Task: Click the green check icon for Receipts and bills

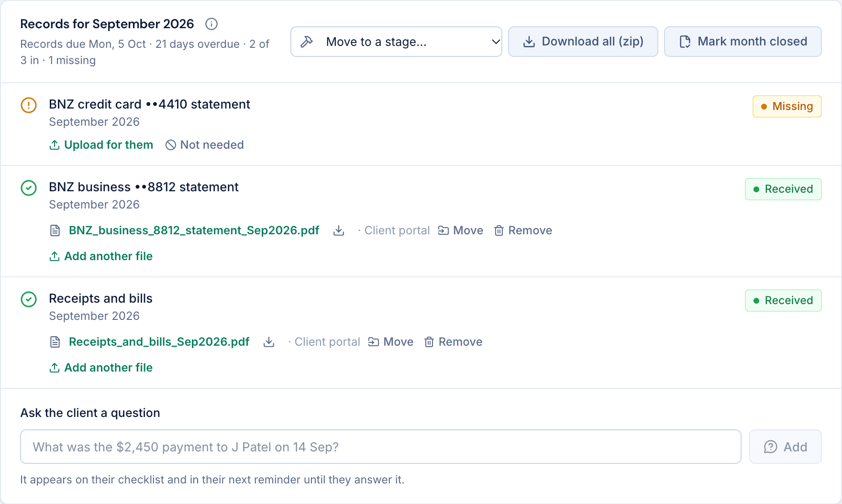Action: tap(29, 299)
